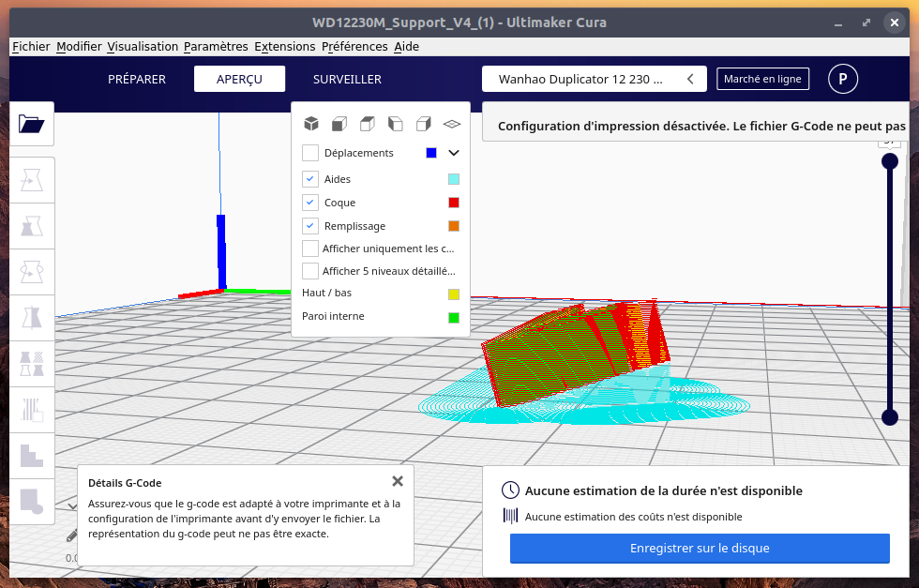The height and width of the screenshot is (588, 919).
Task: Click the Aides cyan color swatch
Action: [x=454, y=179]
